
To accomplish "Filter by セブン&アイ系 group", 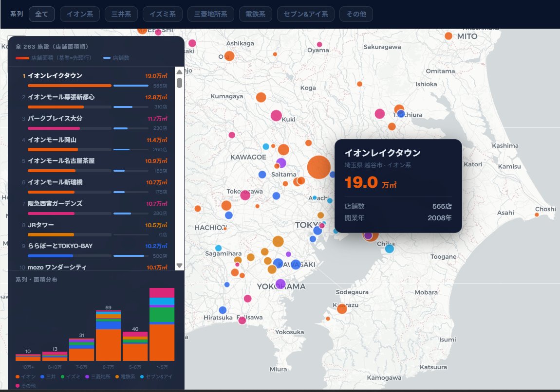I will point(306,14).
